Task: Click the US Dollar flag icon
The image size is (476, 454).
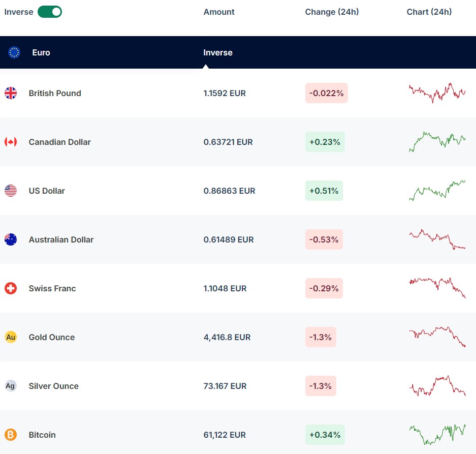Action: (11, 191)
